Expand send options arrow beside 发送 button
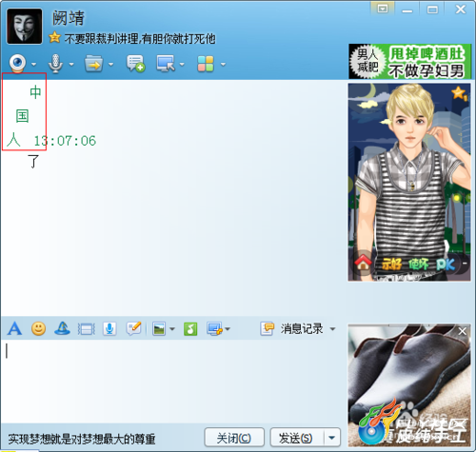The image size is (476, 452). pyautogui.click(x=332, y=438)
